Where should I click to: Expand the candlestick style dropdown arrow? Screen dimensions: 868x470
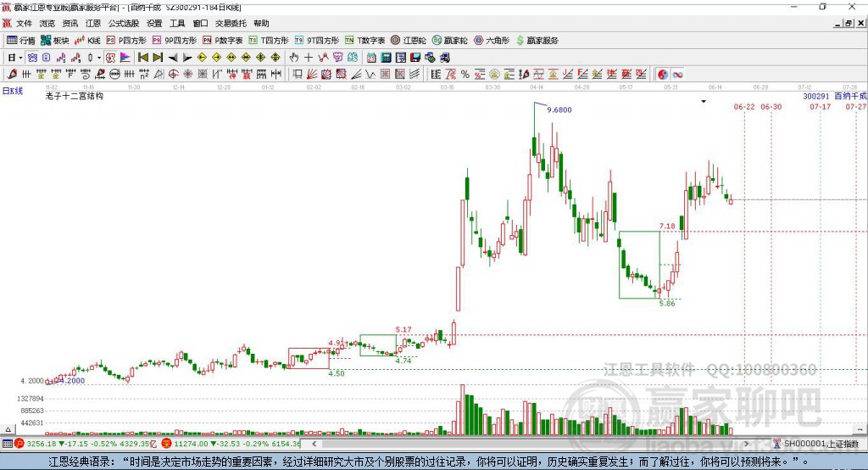[x=99, y=58]
